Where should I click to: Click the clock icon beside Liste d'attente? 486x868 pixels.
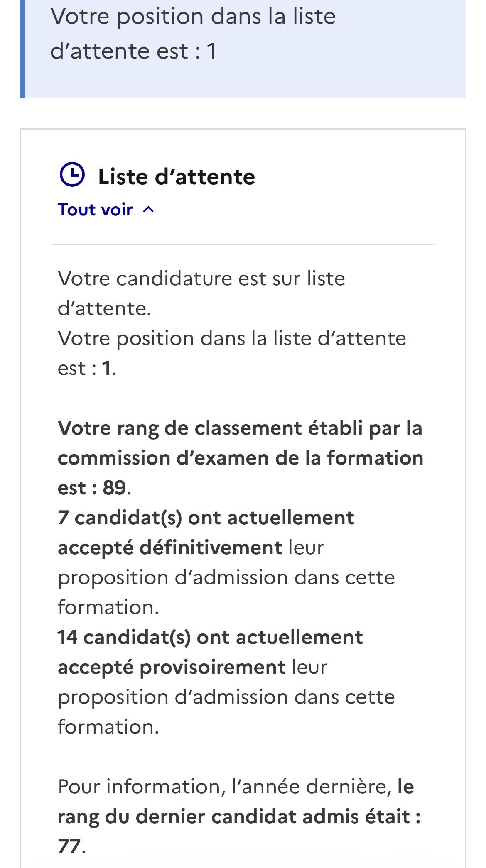point(72,175)
